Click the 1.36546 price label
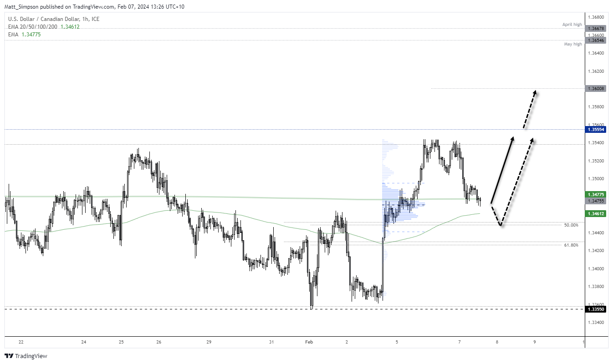 [596, 40]
